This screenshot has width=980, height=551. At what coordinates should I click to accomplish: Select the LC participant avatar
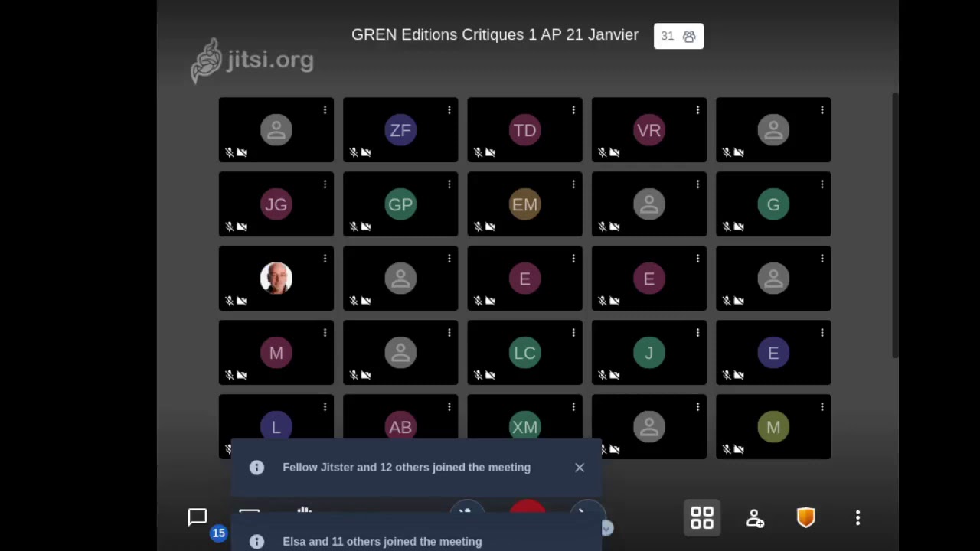tap(524, 353)
